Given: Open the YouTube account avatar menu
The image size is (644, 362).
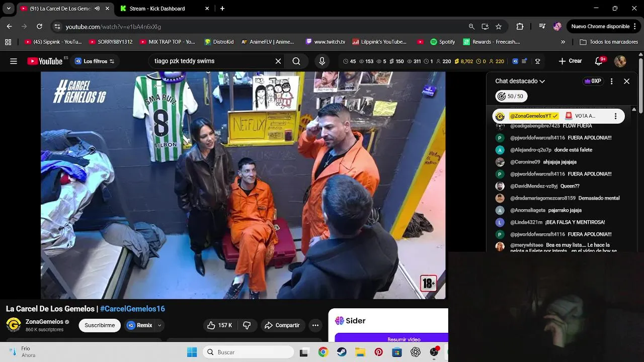Looking at the screenshot, I should pyautogui.click(x=620, y=61).
